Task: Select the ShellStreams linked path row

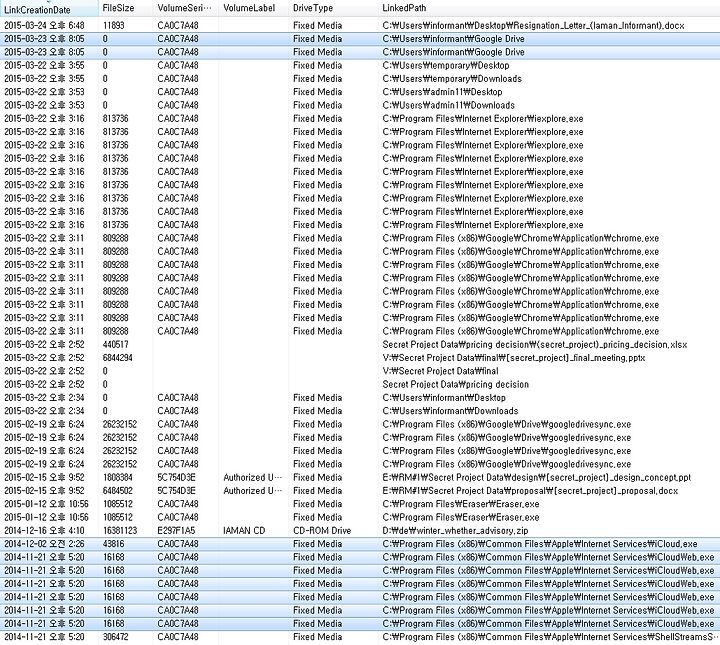Action: [550, 637]
